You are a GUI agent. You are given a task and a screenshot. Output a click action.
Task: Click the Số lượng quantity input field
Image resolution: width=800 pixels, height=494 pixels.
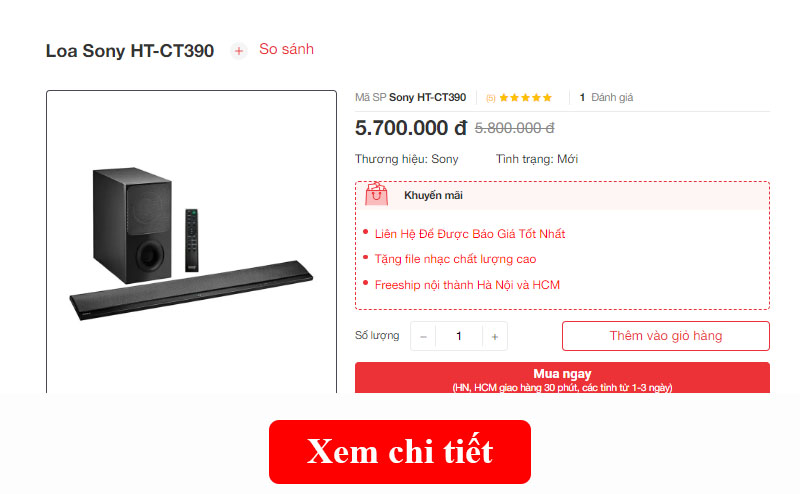(x=459, y=336)
